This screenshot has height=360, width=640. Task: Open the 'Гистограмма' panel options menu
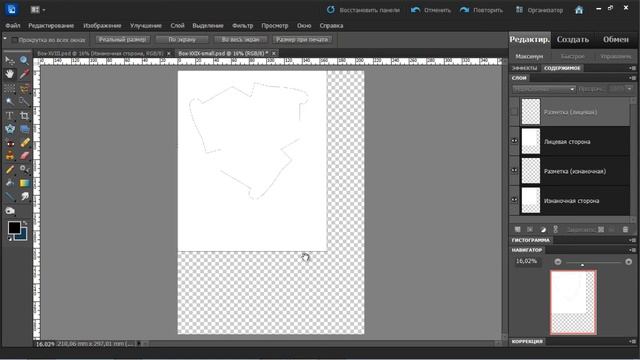coord(632,240)
